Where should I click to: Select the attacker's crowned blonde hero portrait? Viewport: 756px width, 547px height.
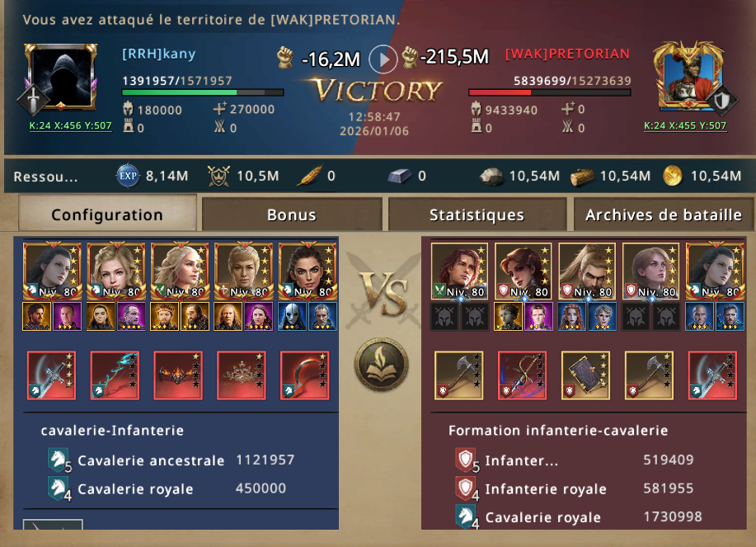coord(243,271)
